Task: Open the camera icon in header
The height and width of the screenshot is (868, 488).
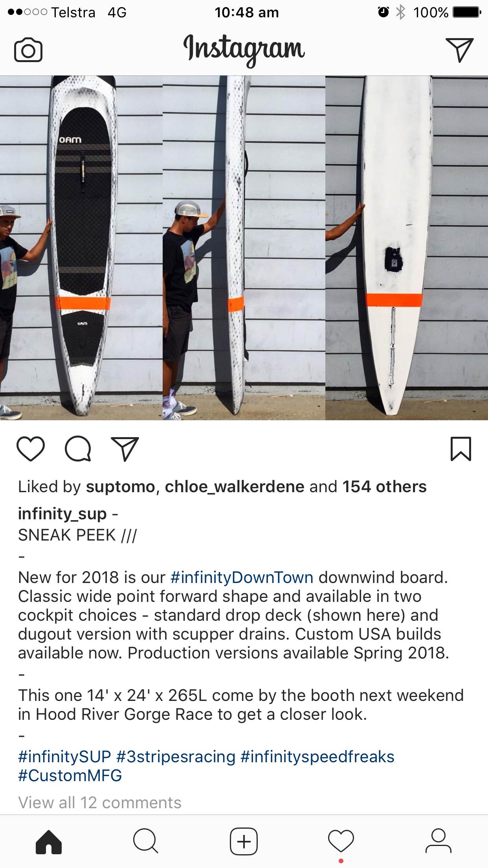Action: [x=28, y=50]
